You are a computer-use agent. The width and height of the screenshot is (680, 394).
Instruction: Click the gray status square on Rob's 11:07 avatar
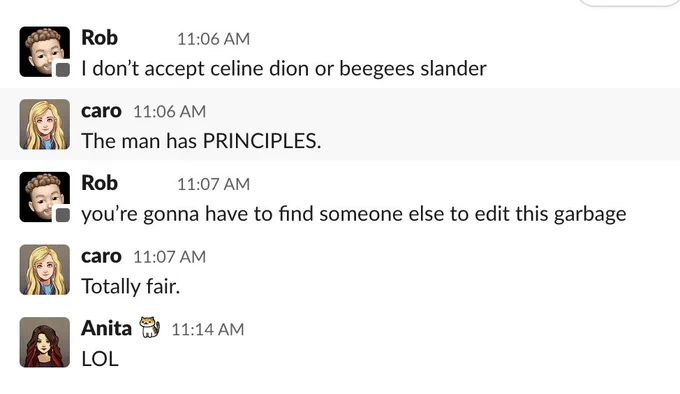[63, 215]
